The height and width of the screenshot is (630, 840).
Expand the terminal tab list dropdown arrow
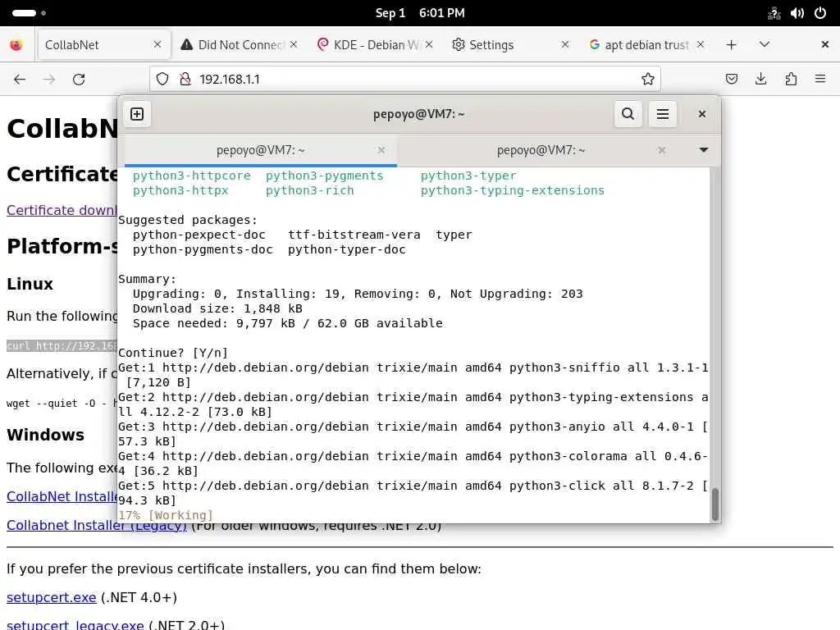pos(704,150)
